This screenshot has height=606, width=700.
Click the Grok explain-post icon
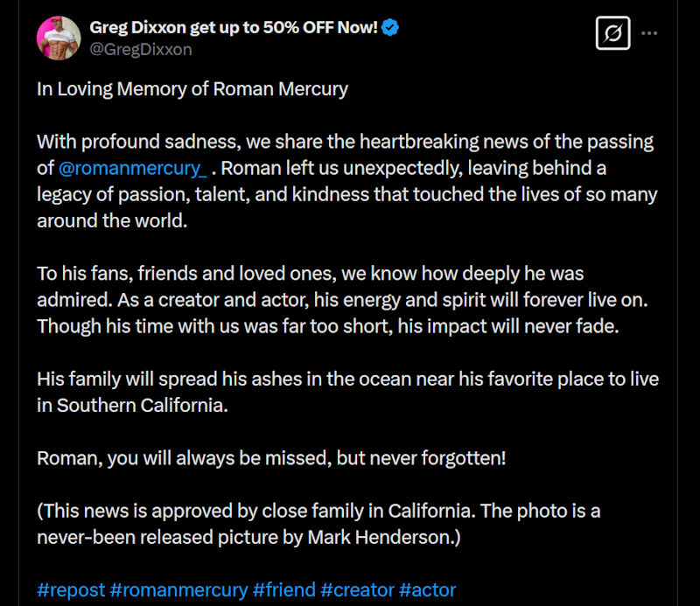(612, 34)
